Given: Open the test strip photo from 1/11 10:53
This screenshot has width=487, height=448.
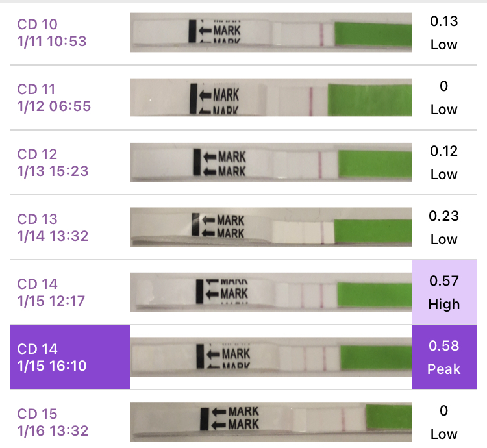Looking at the screenshot, I should click(271, 32).
